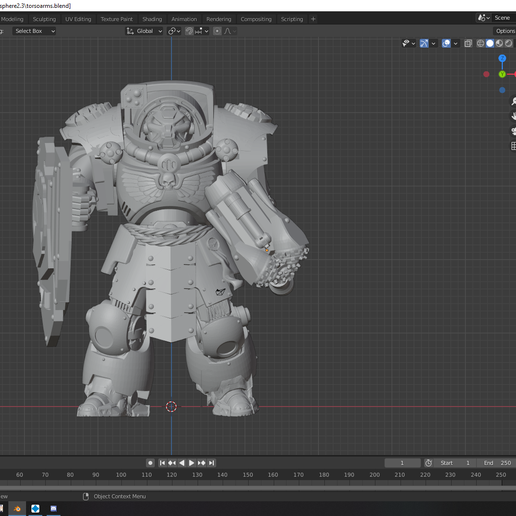
Task: Switch viewport shading to Wireframe
Action: tap(480, 43)
